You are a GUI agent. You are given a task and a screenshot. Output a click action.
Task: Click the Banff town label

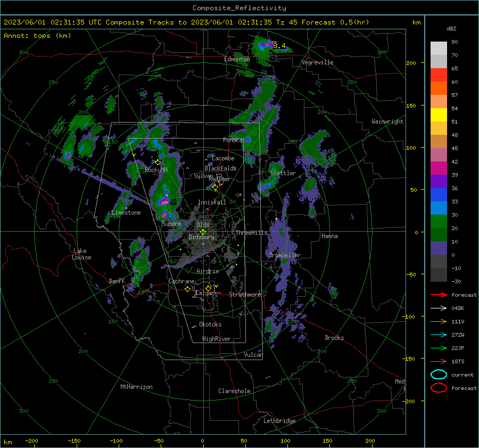117,281
